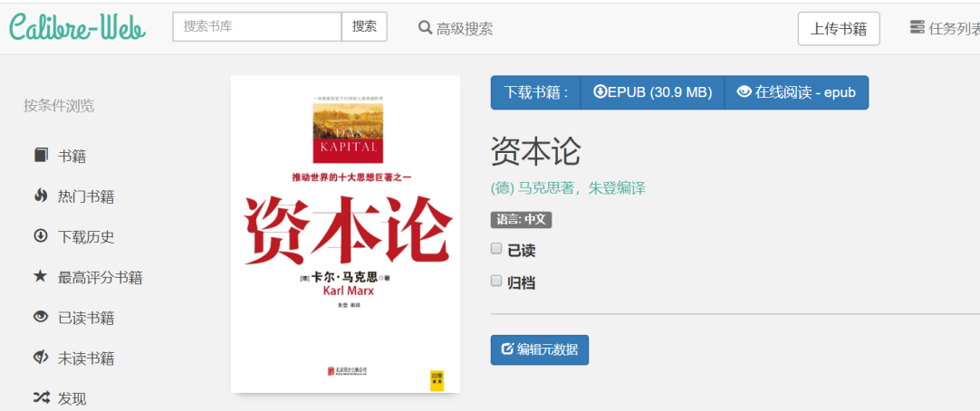Click the 下载书籍 label button

[536, 92]
